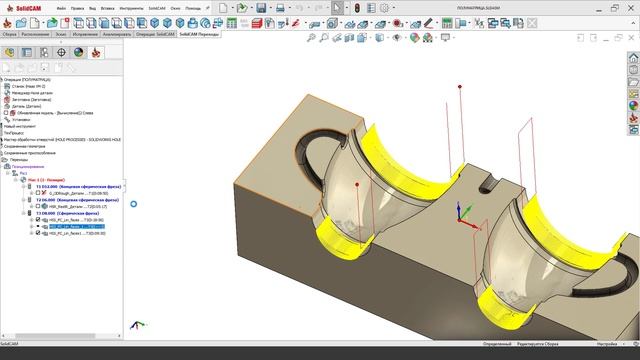Open the Файл menu

pyautogui.click(x=61, y=8)
